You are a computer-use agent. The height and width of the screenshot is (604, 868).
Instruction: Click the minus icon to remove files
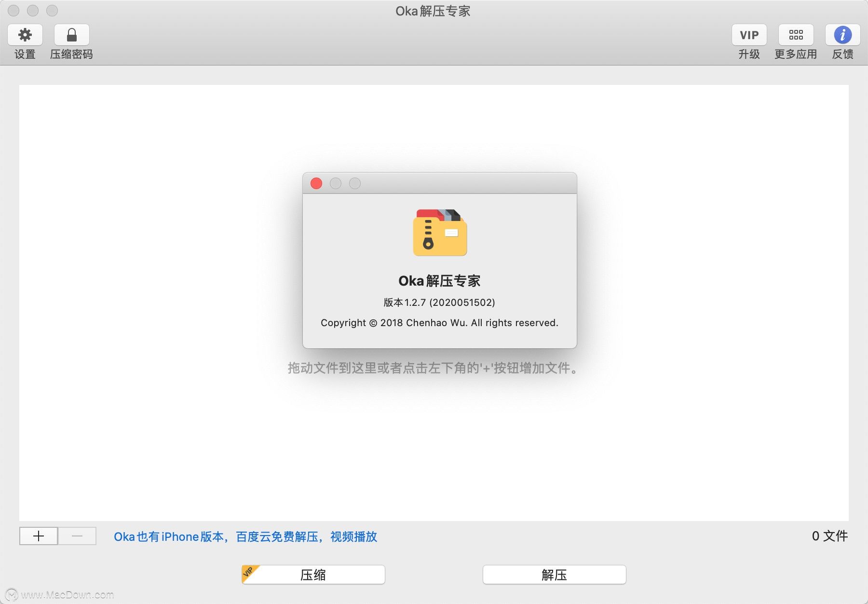pyautogui.click(x=77, y=536)
